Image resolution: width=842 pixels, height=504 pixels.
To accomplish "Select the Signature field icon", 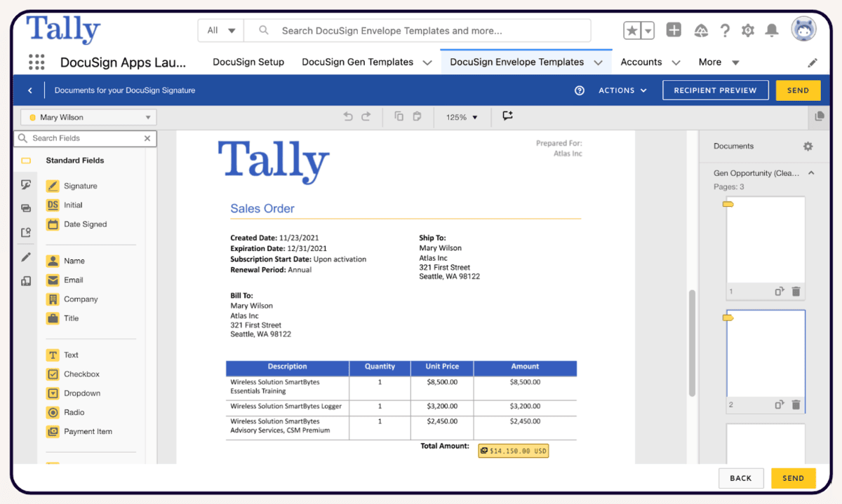I will point(53,186).
